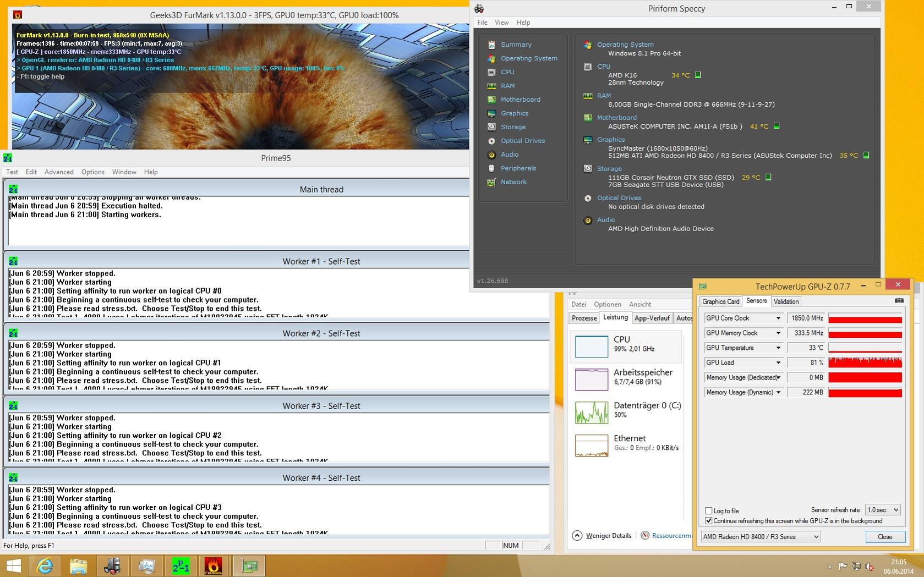This screenshot has width=924, height=577.
Task: Open Internet Explorer from the taskbar
Action: tap(45, 566)
